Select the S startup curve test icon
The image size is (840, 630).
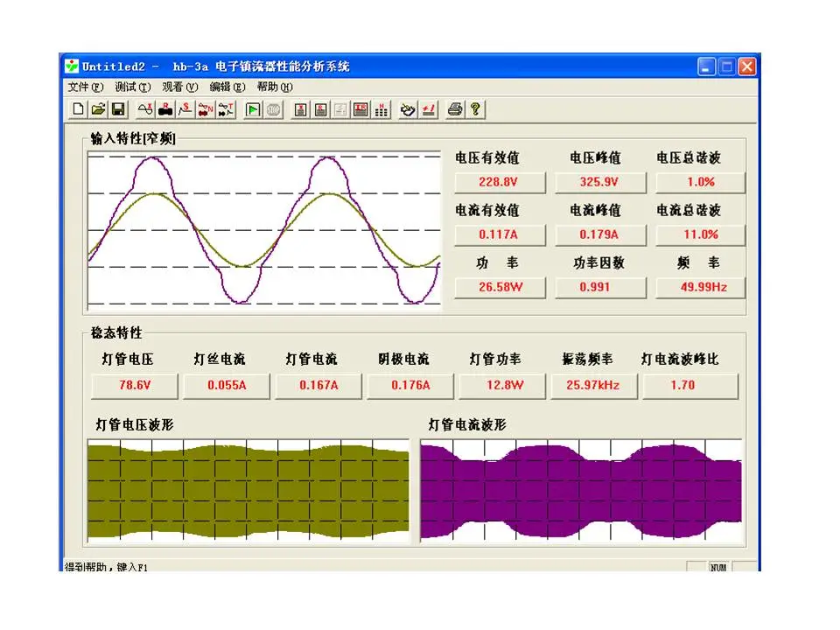(x=185, y=109)
